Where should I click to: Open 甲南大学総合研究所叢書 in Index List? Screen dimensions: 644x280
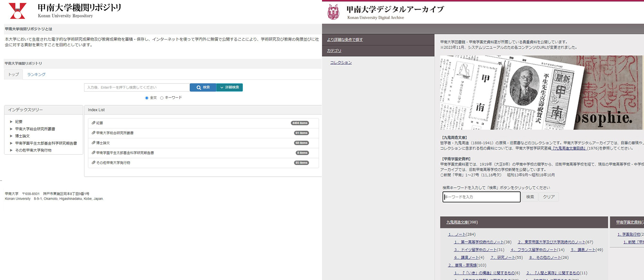click(x=115, y=133)
